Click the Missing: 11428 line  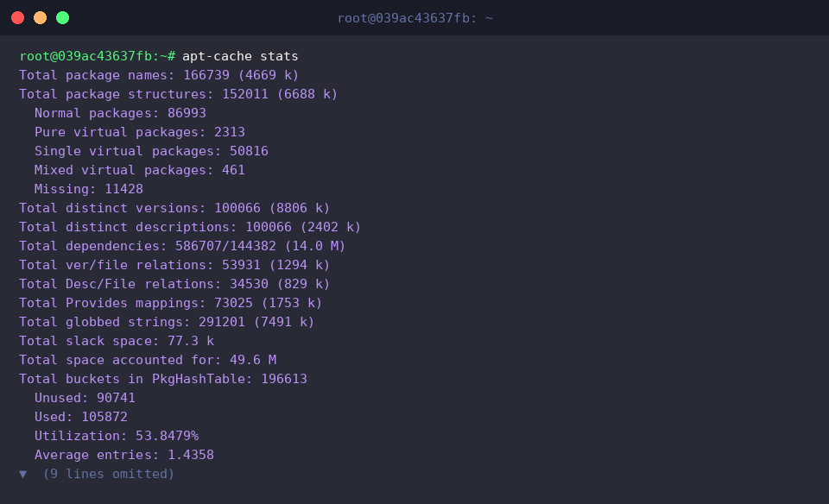(89, 189)
